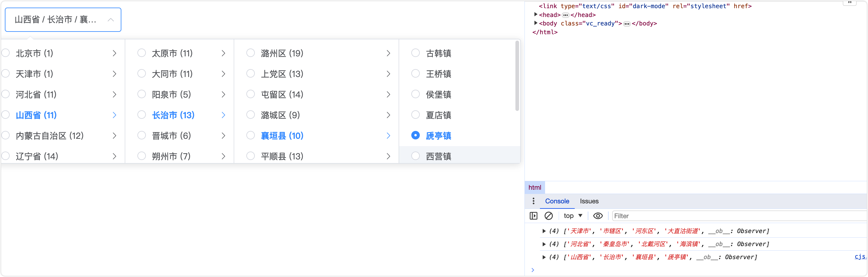This screenshot has width=868, height=277.
Task: Navigate into 平顺县 with its arrow
Action: [388, 156]
